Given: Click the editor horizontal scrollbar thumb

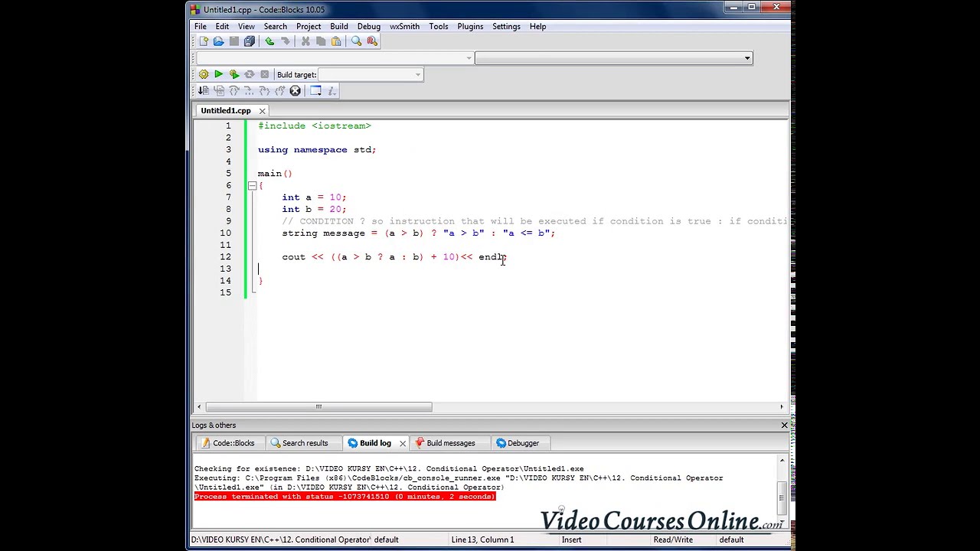Looking at the screenshot, I should [x=318, y=407].
